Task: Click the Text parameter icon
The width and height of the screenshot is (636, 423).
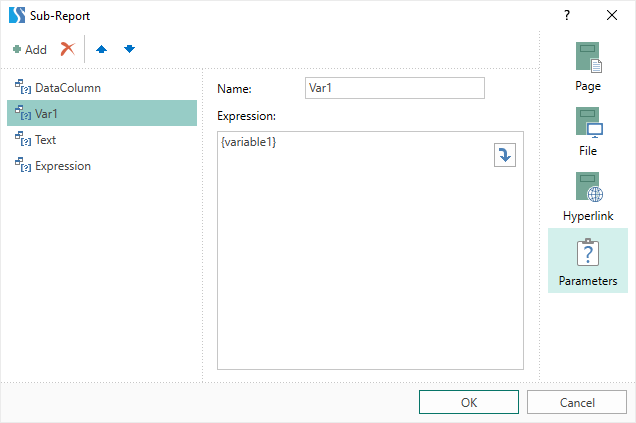Action: tap(22, 140)
